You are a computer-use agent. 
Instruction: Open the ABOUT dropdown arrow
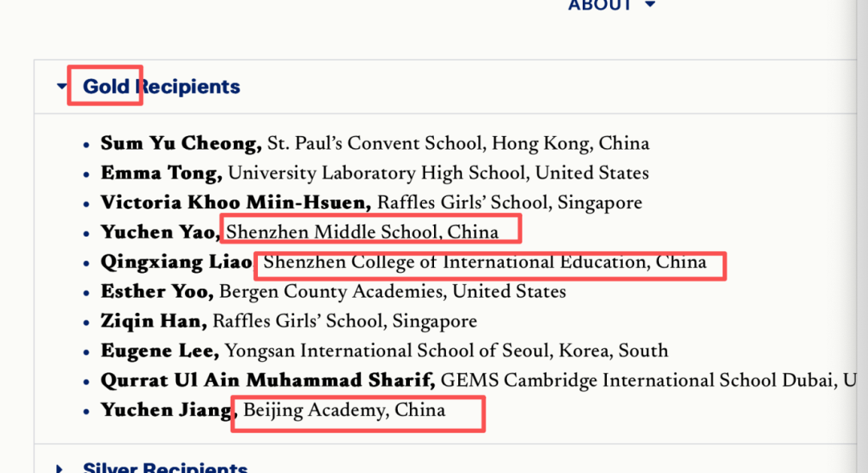[x=650, y=6]
